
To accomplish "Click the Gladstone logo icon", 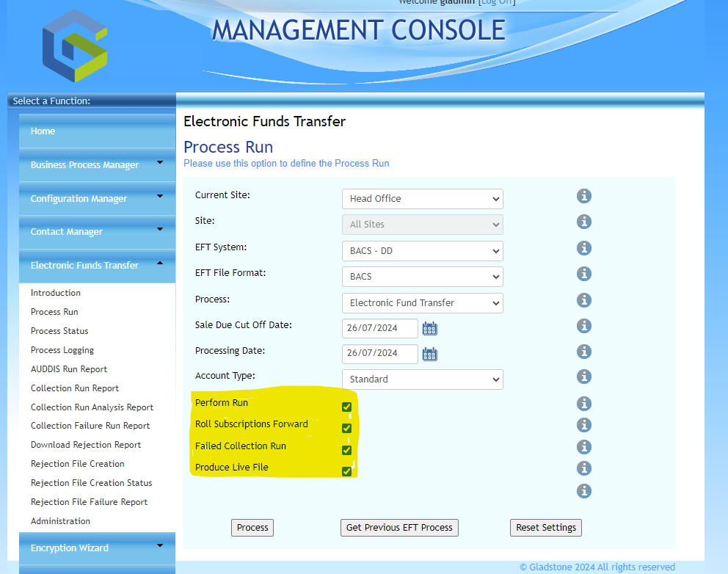I will (75, 46).
